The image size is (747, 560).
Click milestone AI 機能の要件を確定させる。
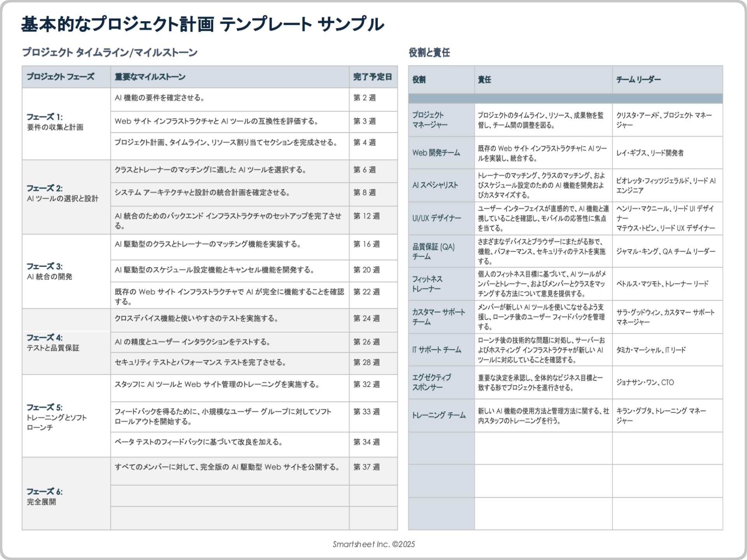point(230,100)
